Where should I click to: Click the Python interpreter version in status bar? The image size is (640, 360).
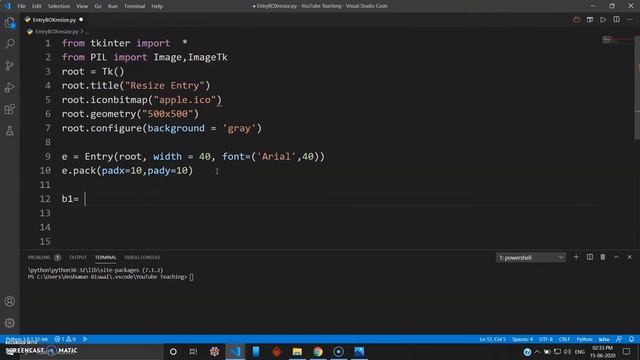pos(27,339)
